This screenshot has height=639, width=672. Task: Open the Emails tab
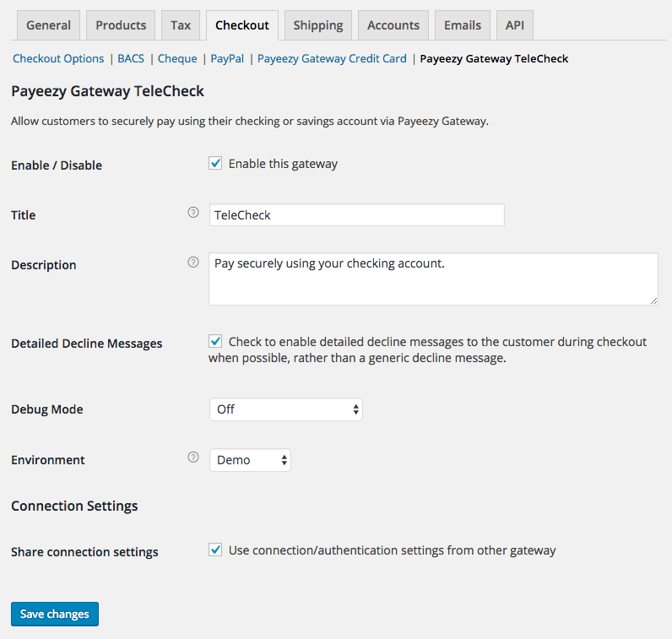[x=463, y=25]
